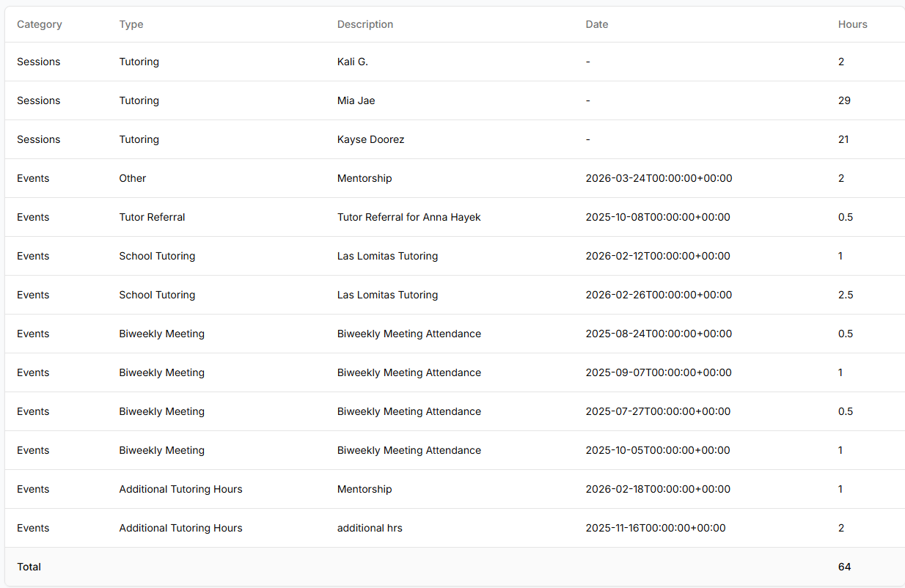Click the 2025-10-05 meeting date cell

click(x=659, y=450)
